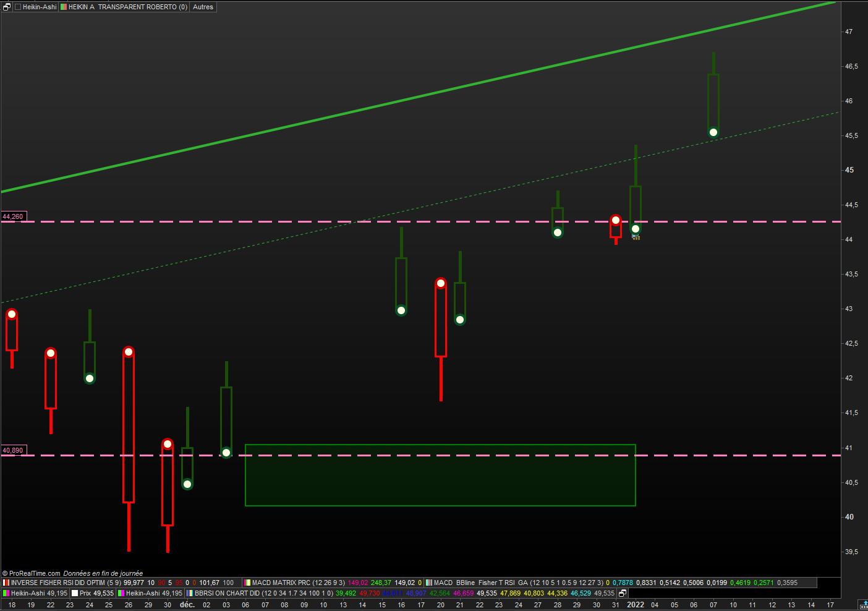Click the value 0,8331
Viewport: 868px width, 611px height.
click(646, 583)
